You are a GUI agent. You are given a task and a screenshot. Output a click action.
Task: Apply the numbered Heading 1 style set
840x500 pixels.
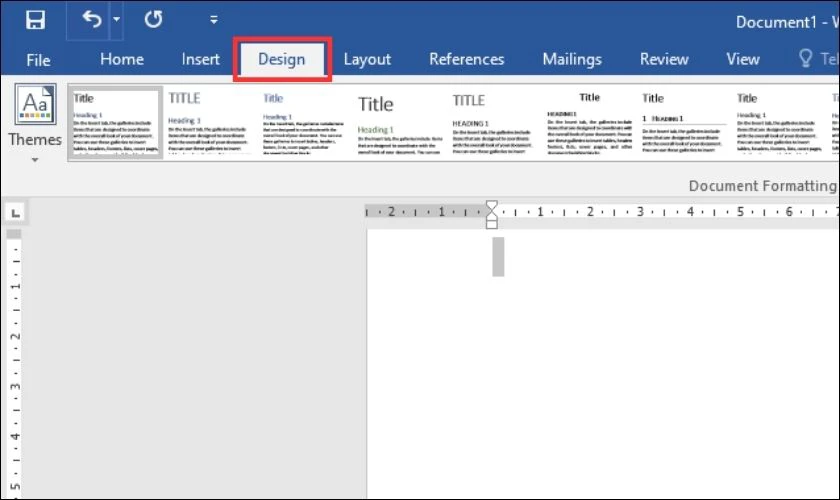(684, 122)
